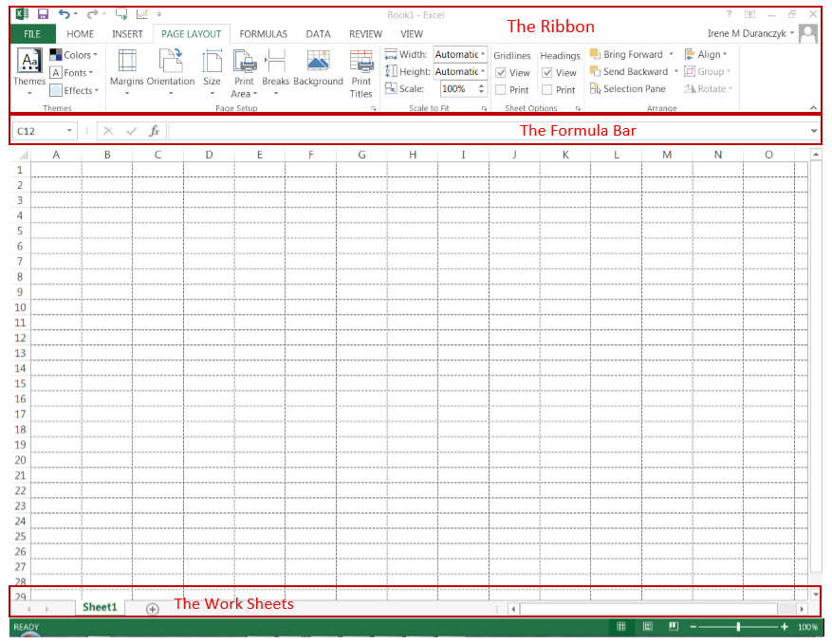The width and height of the screenshot is (832, 644).
Task: Open the paper Size menu
Action: click(x=212, y=72)
